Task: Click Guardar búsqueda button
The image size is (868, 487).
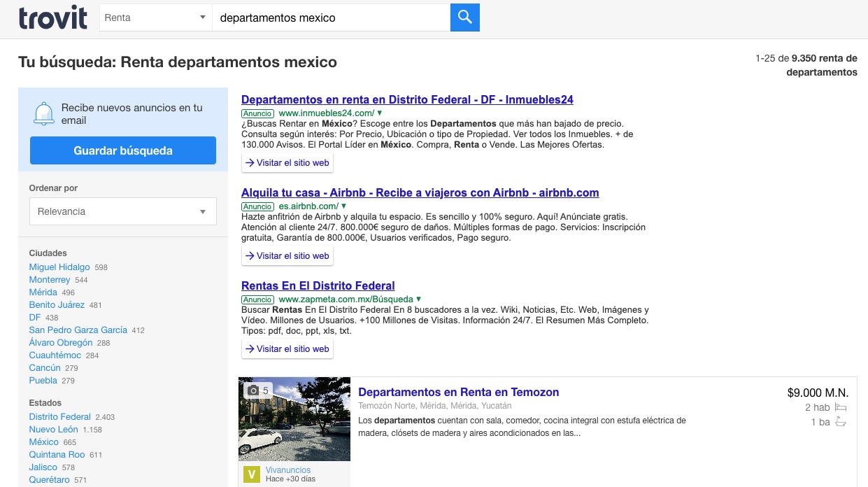Action: 123,150
